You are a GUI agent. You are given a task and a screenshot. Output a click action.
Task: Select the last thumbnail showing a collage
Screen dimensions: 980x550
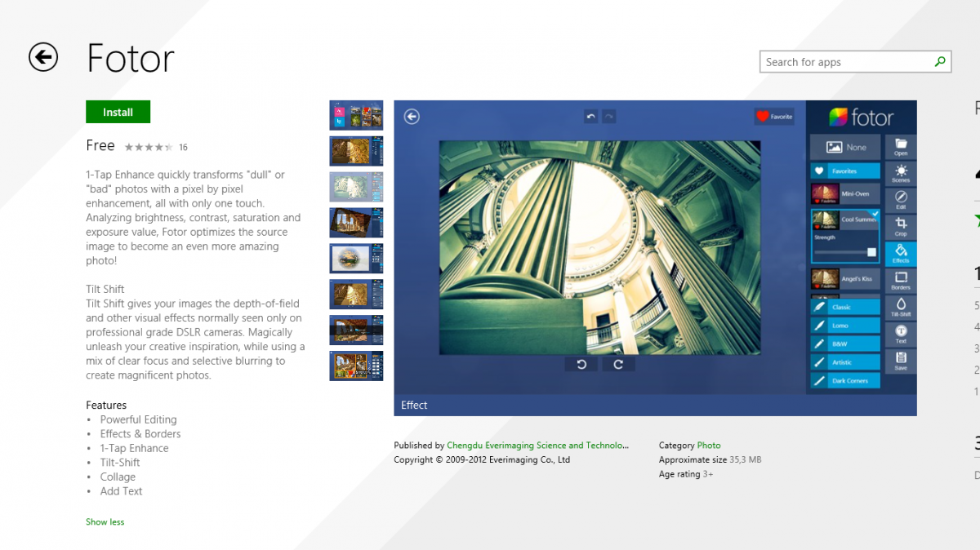tap(356, 366)
